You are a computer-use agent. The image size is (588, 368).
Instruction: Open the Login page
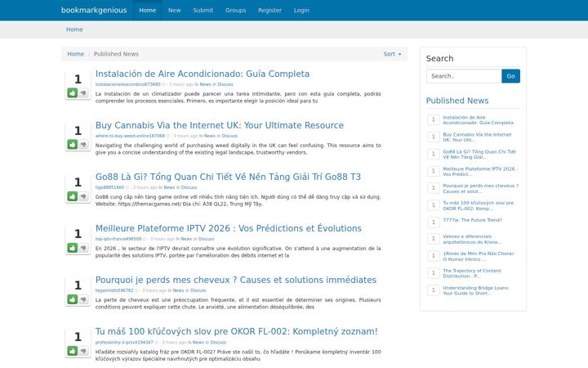(x=301, y=10)
